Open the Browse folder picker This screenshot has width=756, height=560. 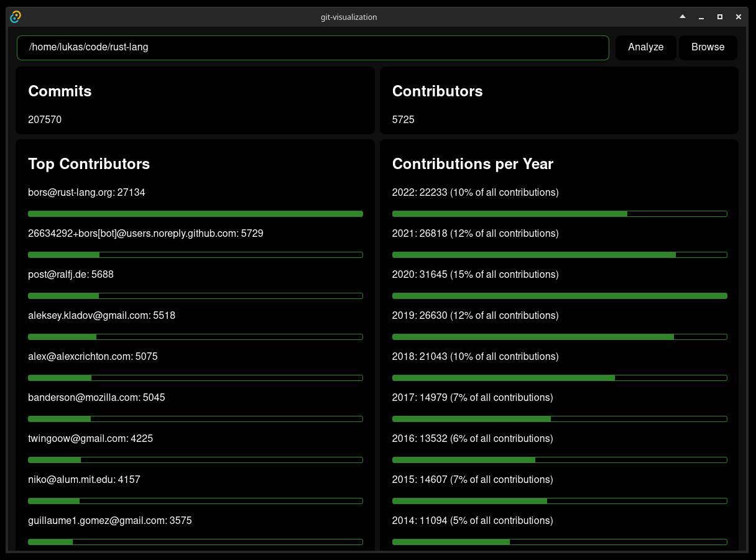708,47
